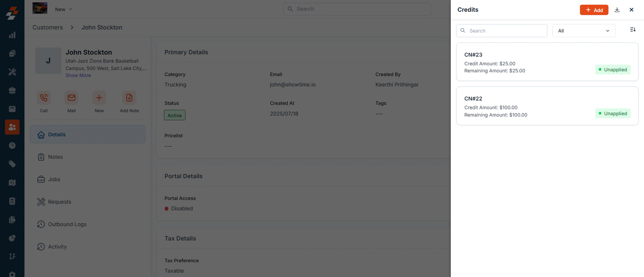Open the calendar sidebar icon
The height and width of the screenshot is (277, 644).
tap(12, 109)
